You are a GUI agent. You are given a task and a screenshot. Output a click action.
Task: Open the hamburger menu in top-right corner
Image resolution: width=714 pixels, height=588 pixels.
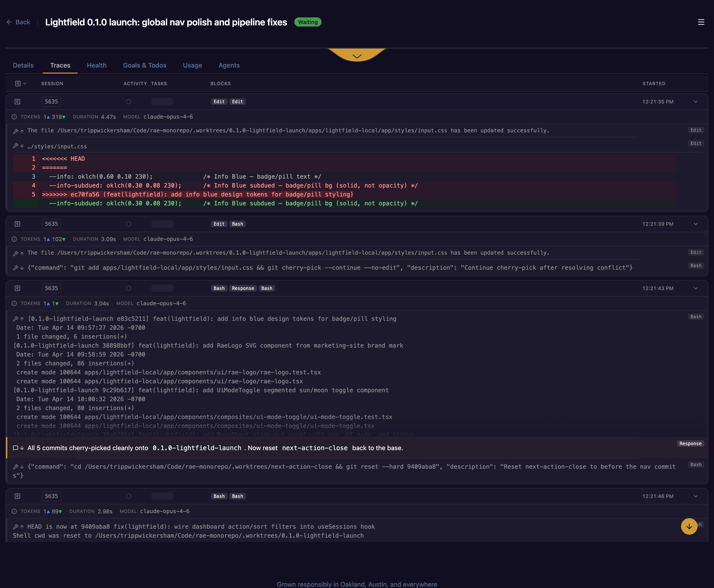click(x=701, y=22)
